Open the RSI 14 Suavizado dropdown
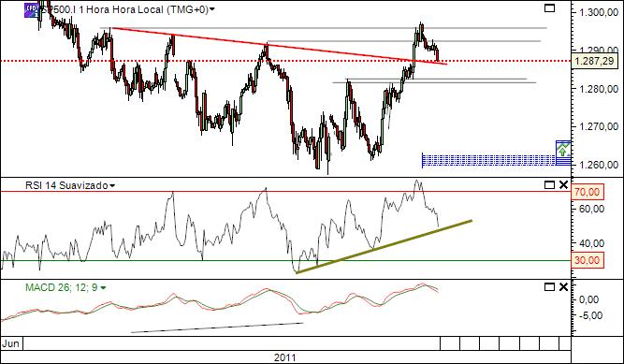The width and height of the screenshot is (624, 364). tap(112, 185)
